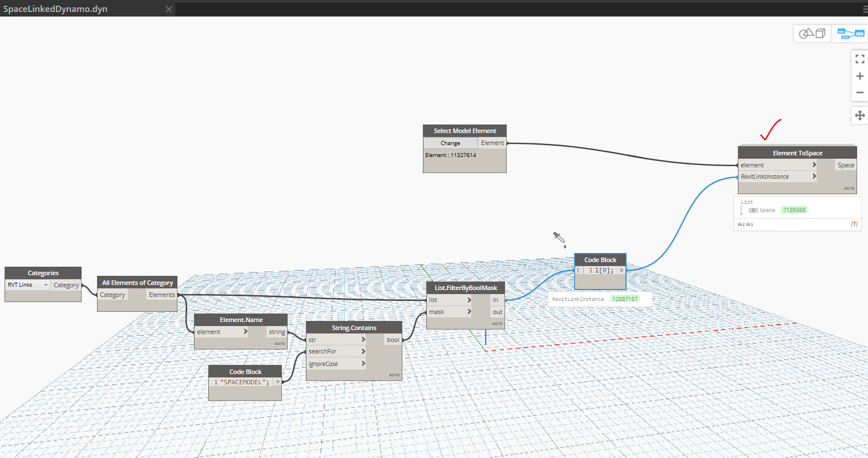Click the fit-to-screen zoom icon
This screenshot has width=868, height=458.
[x=859, y=58]
